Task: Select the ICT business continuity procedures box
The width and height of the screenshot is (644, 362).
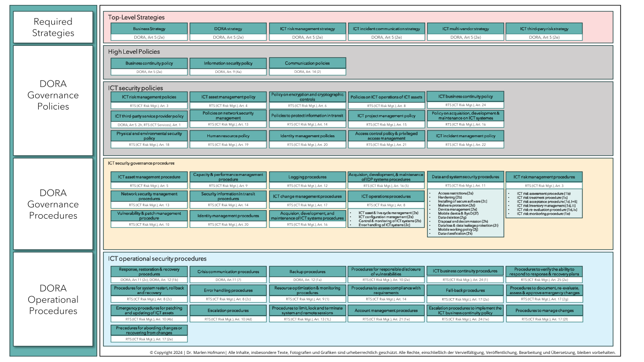Action: [x=465, y=271]
